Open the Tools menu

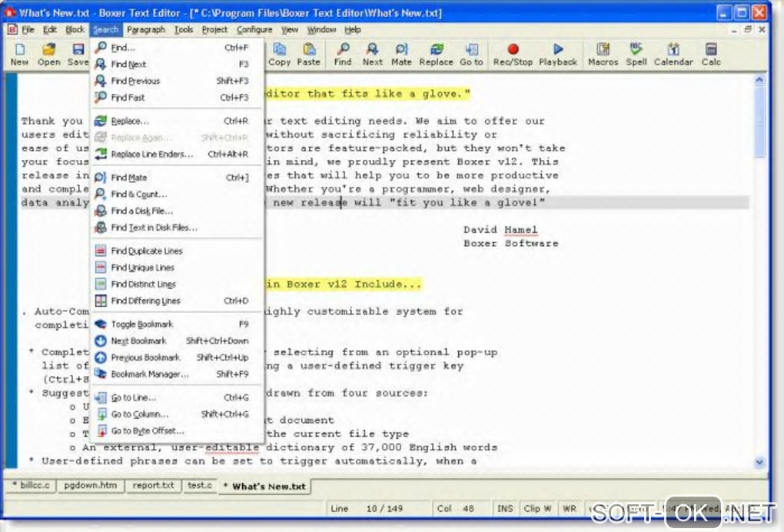[184, 29]
